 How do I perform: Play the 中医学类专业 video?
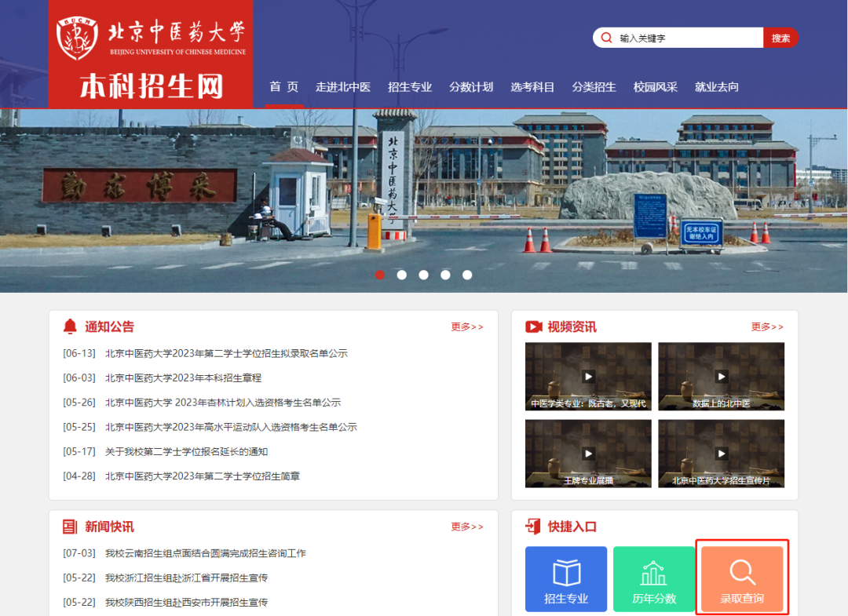588,377
